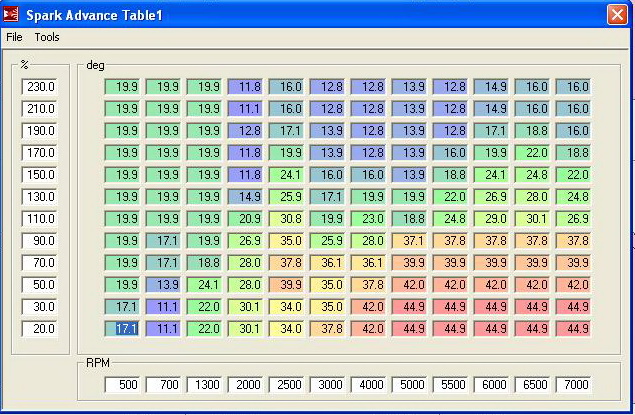Click the application icon in the title bar
Image resolution: width=635 pixels, height=415 pixels.
click(x=12, y=14)
